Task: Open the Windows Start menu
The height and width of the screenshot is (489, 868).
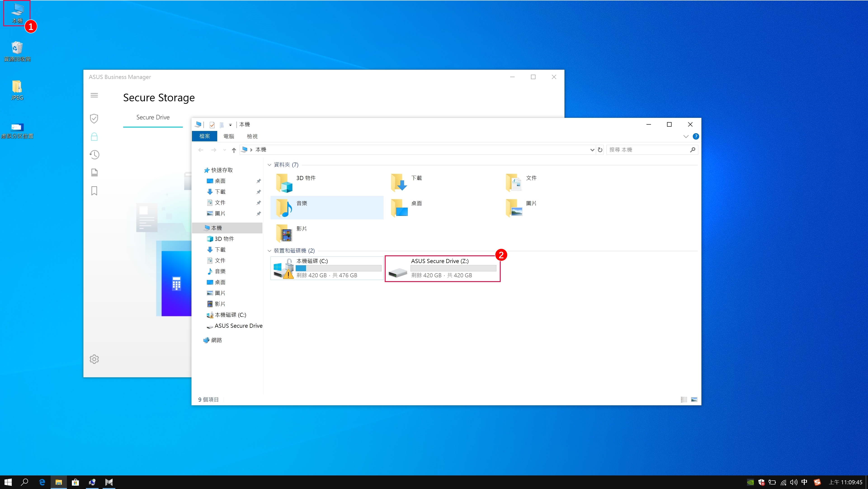Action: tap(8, 482)
